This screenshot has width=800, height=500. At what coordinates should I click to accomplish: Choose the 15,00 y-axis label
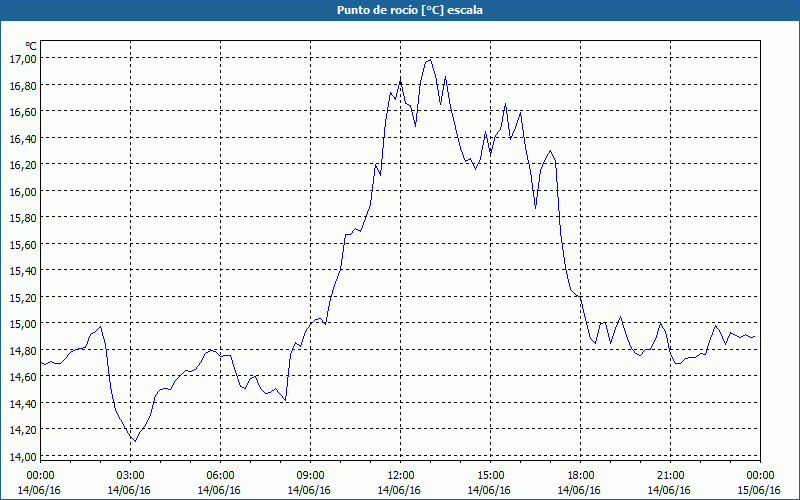point(23,324)
